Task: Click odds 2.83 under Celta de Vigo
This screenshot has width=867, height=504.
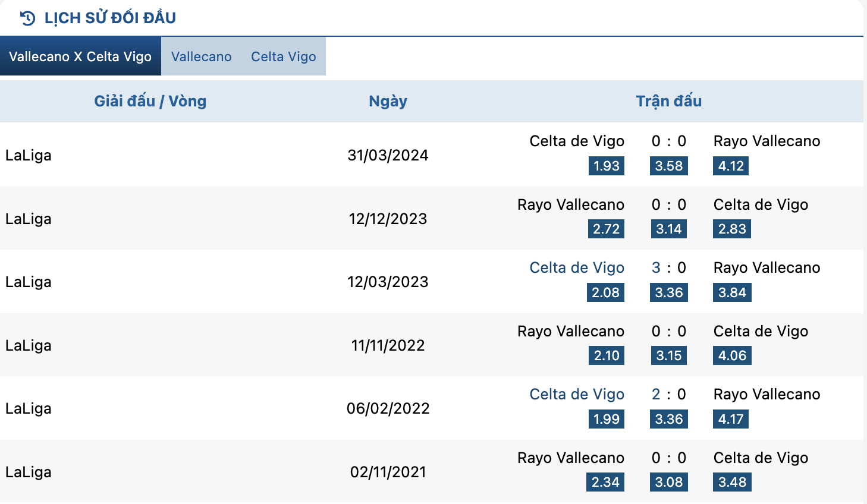Action: (x=732, y=229)
